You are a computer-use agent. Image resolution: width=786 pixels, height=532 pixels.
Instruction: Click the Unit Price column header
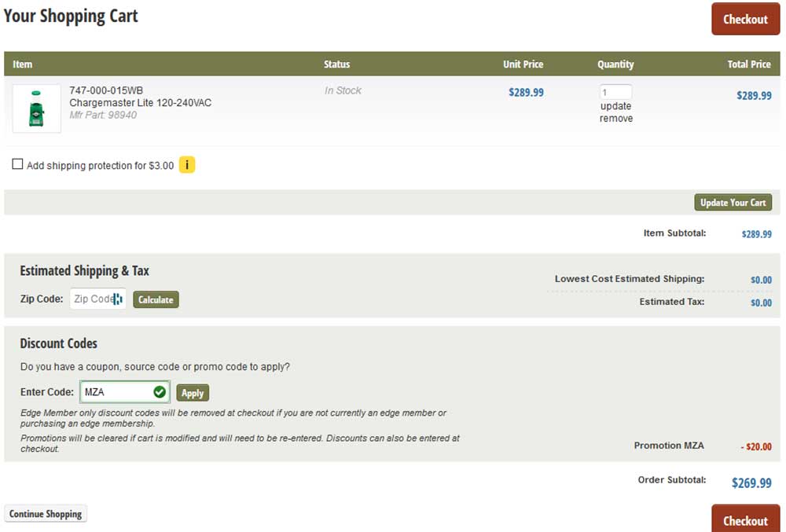(523, 64)
